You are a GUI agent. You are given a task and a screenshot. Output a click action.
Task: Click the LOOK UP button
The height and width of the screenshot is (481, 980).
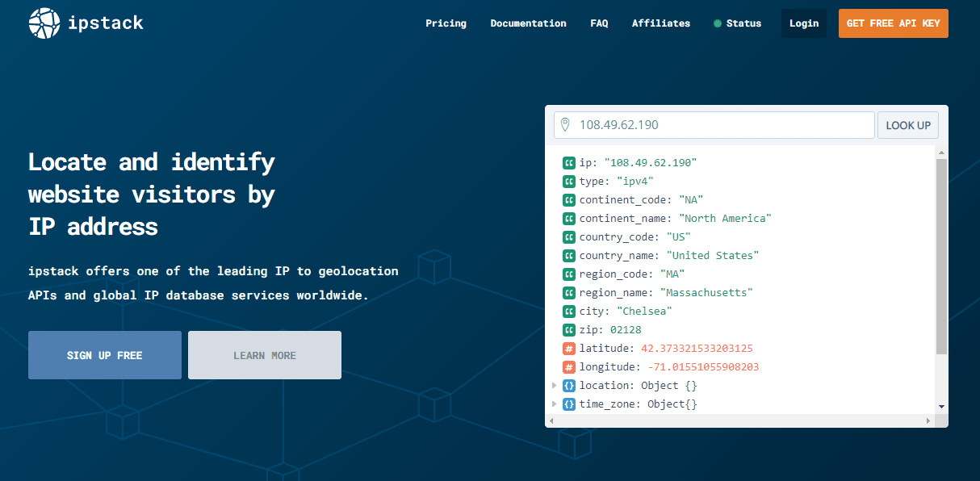908,125
